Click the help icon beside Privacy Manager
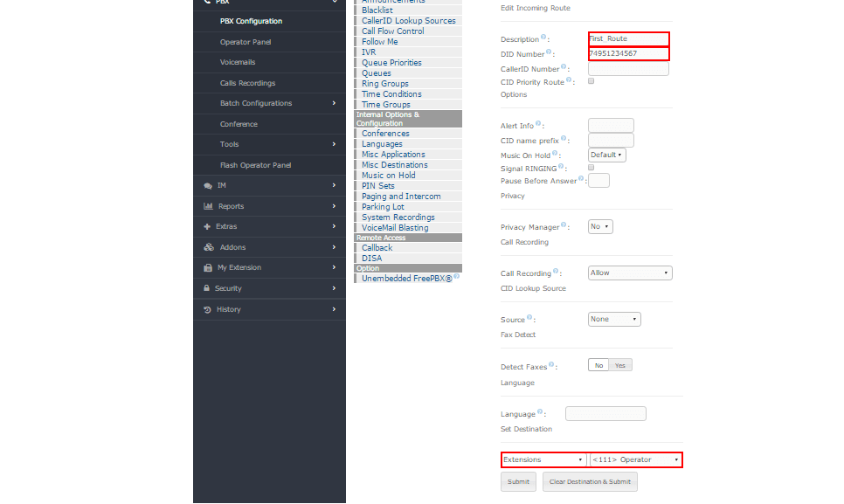The width and height of the screenshot is (844, 504). pyautogui.click(x=563, y=224)
